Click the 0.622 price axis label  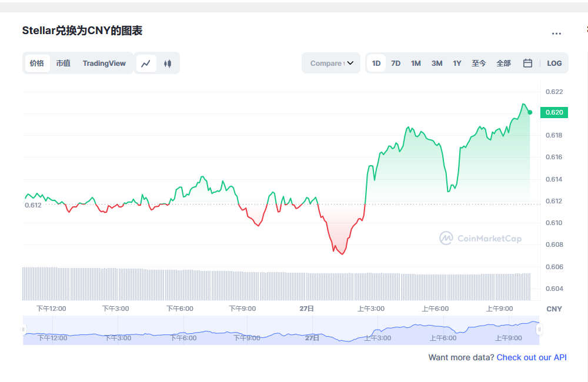click(x=554, y=92)
